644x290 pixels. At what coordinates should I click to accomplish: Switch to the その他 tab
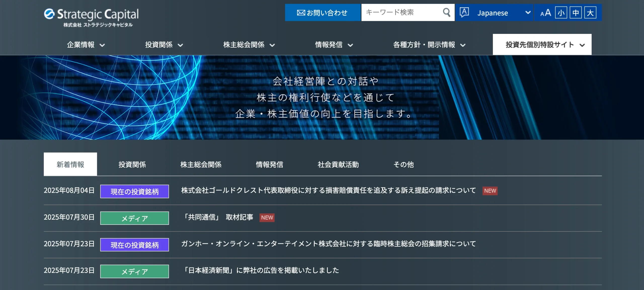404,164
